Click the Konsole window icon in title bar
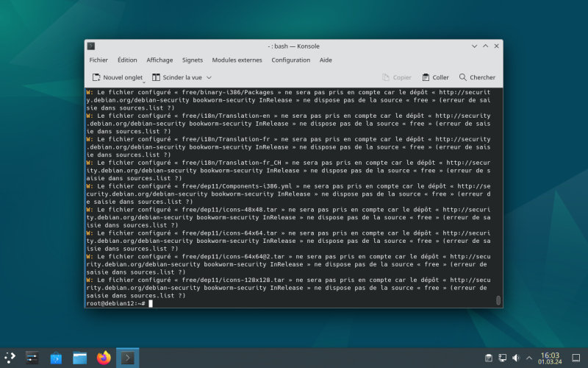This screenshot has width=588, height=368. [x=90, y=46]
